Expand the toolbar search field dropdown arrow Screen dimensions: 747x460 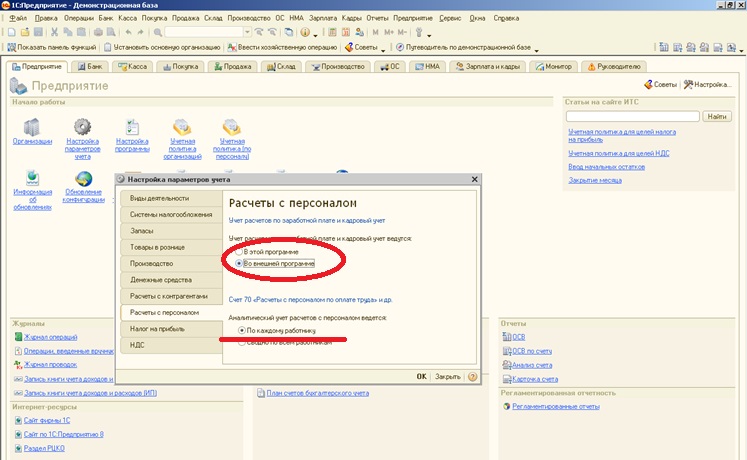tap(247, 32)
